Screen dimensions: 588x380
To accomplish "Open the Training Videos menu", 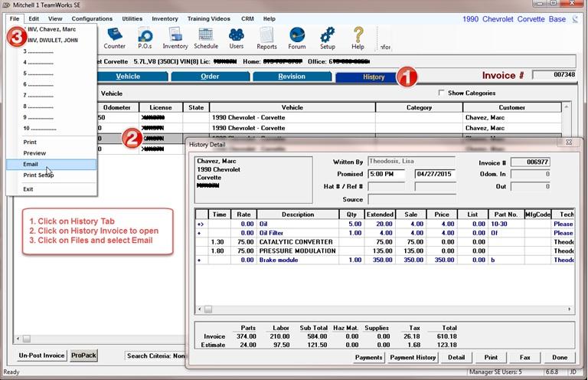I will 208,18.
